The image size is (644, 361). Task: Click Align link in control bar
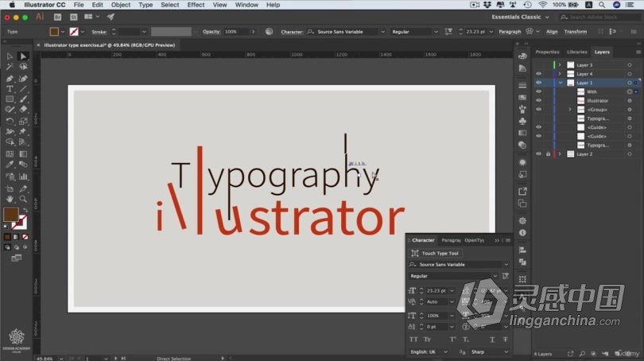[x=552, y=32]
